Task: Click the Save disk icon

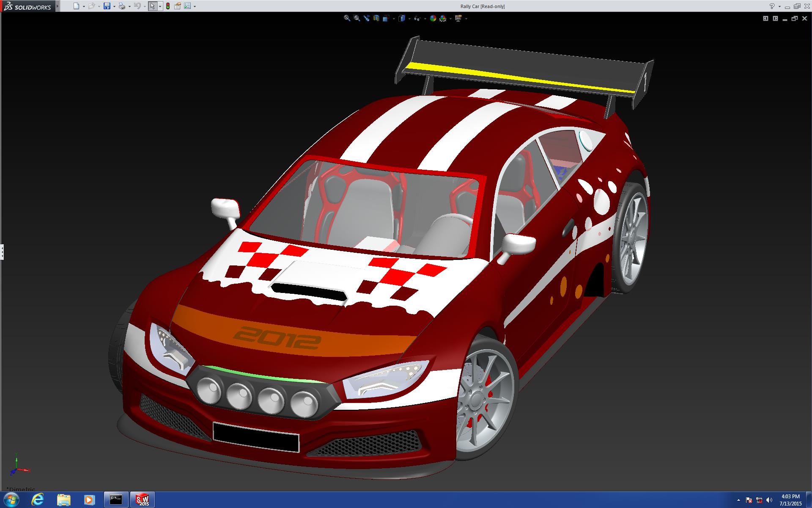Action: (x=107, y=6)
